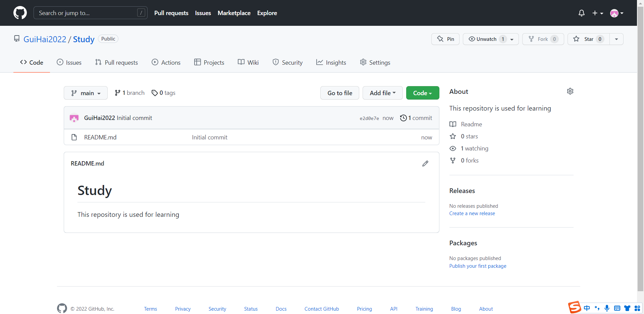644x314 pixels.
Task: Open Initial commit link in README.md row
Action: tap(210, 137)
